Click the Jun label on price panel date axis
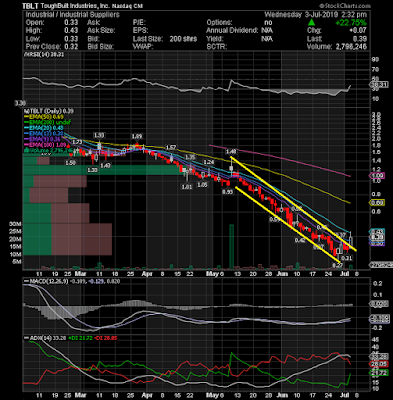 tap(282, 274)
